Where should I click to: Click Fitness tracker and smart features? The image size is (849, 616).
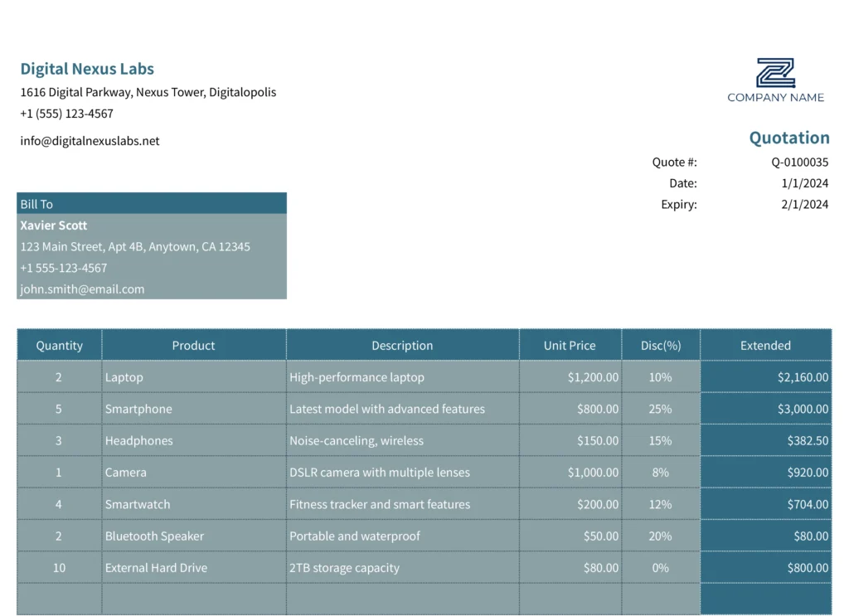coord(403,504)
